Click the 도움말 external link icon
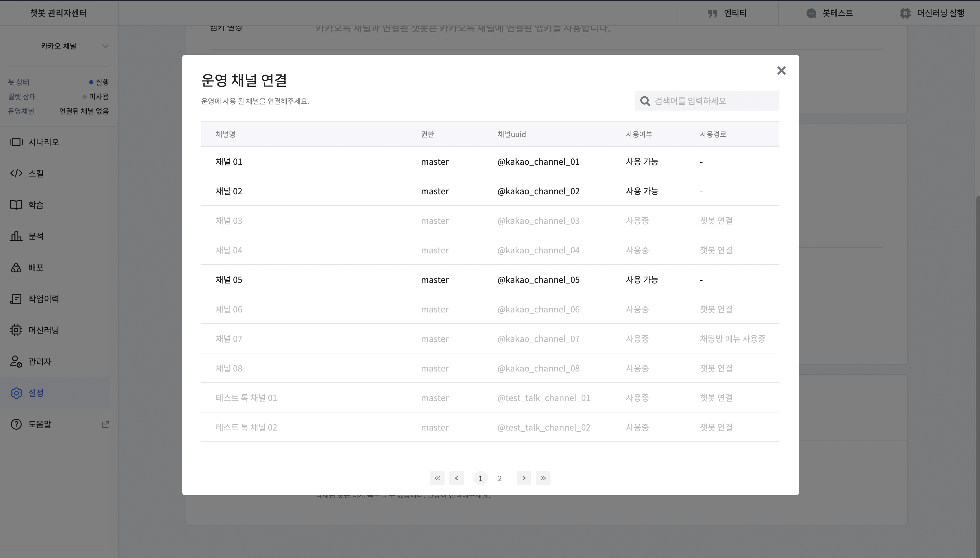Image resolution: width=980 pixels, height=558 pixels. coord(105,424)
